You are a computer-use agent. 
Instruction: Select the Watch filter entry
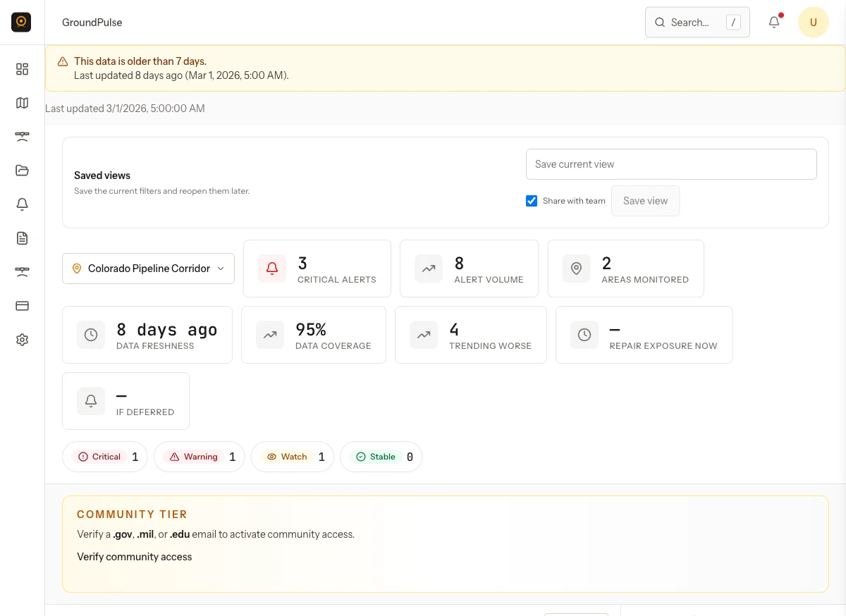[x=292, y=457]
